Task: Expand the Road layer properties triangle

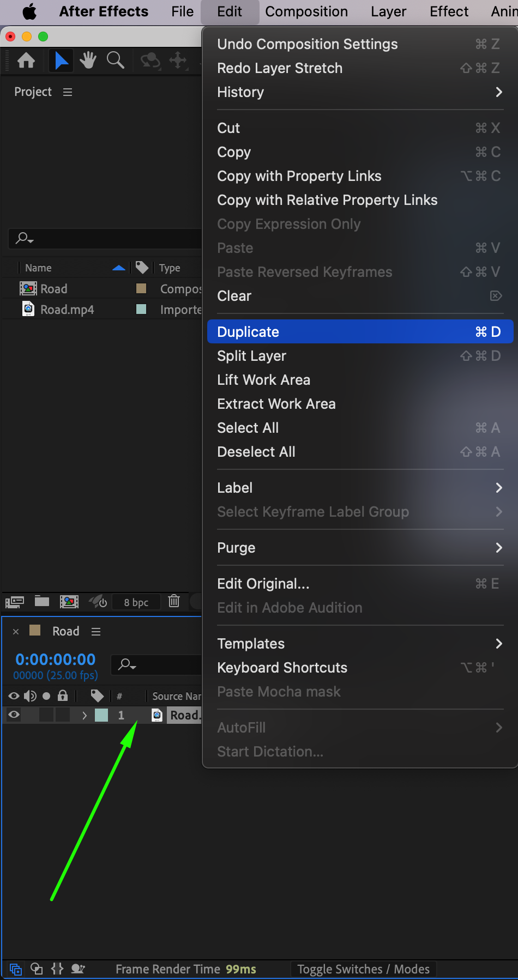Action: pyautogui.click(x=85, y=715)
